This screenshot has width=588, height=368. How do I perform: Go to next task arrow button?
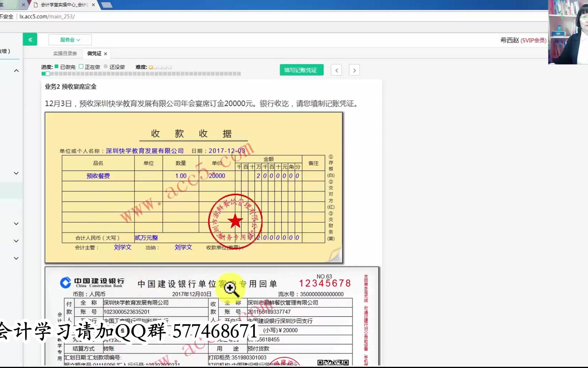(x=354, y=70)
